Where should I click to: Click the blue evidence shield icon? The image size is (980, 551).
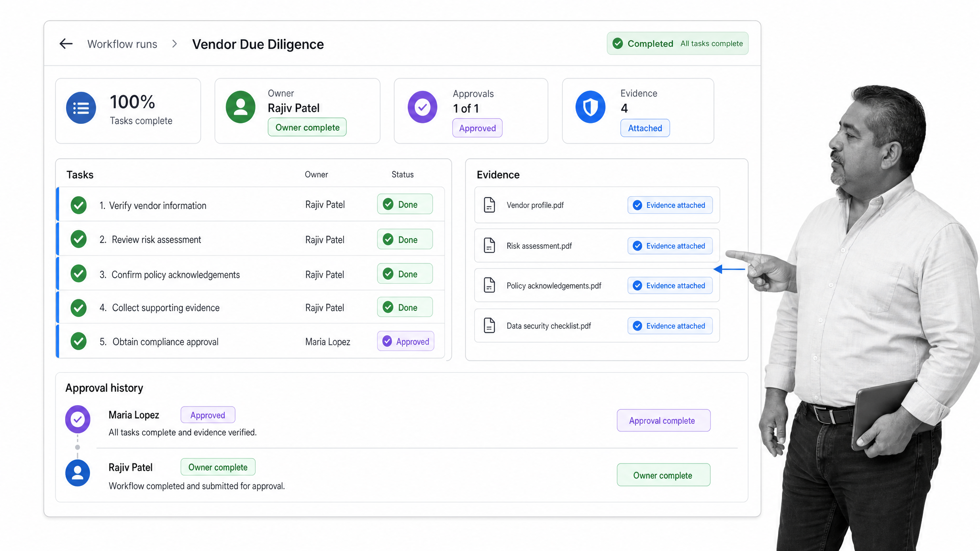coord(590,107)
